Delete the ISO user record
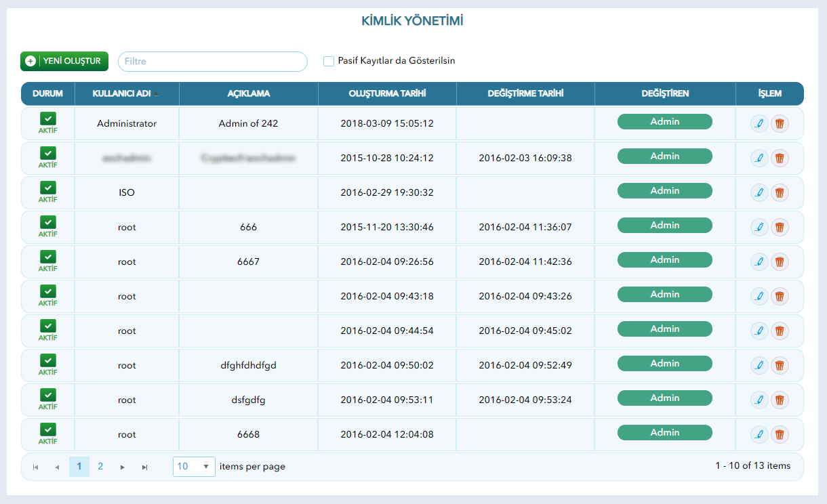 click(x=780, y=192)
